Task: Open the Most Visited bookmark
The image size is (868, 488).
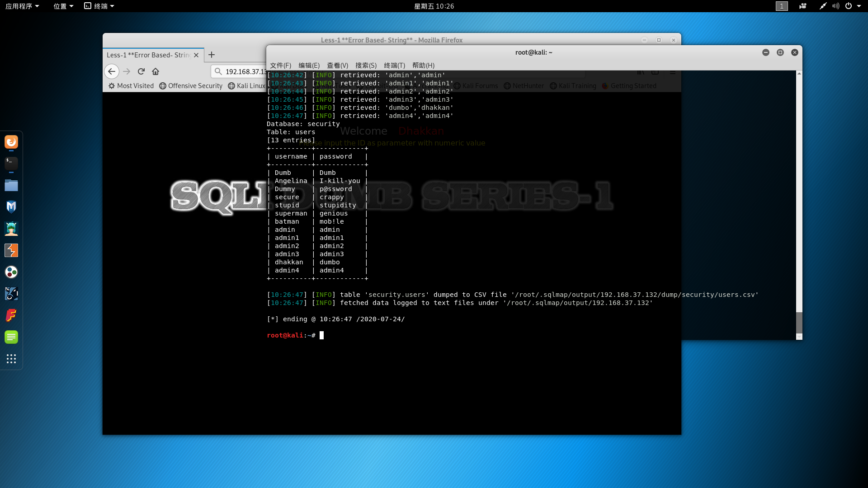Action: pos(131,86)
